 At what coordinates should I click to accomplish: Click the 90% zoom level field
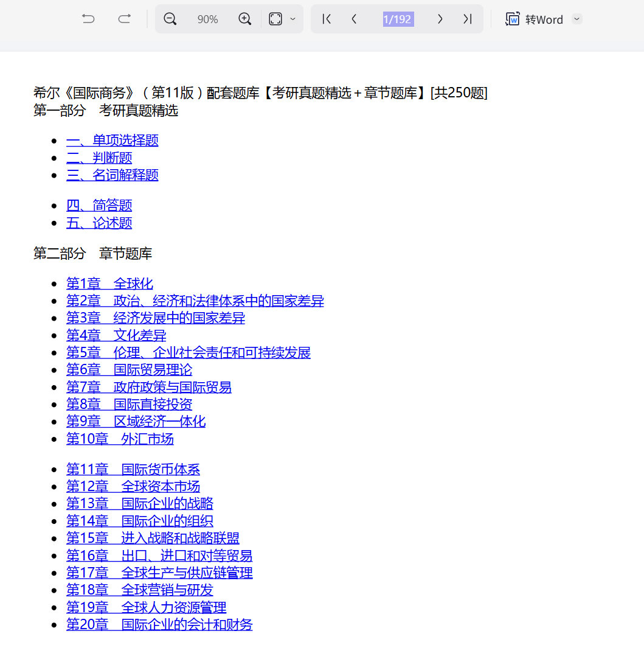[207, 19]
